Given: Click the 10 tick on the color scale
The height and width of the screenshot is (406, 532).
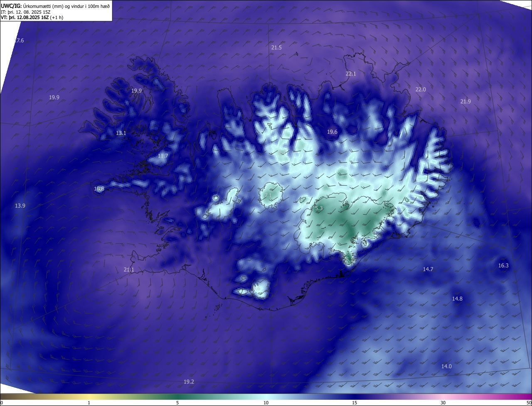Looking at the screenshot, I should (x=266, y=403).
